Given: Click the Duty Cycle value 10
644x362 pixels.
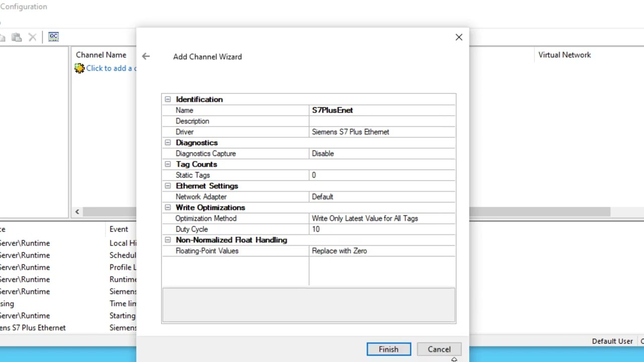Looking at the screenshot, I should tap(382, 229).
